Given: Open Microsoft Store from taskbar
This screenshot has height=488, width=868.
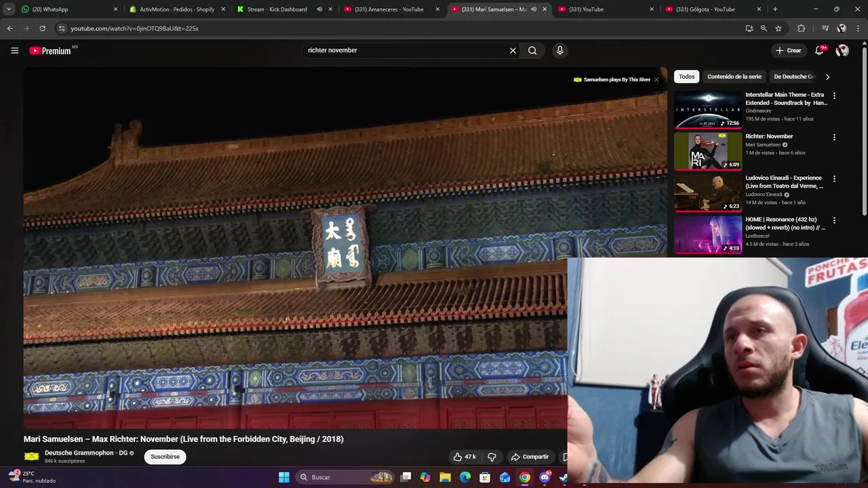Looking at the screenshot, I should pyautogui.click(x=485, y=477).
